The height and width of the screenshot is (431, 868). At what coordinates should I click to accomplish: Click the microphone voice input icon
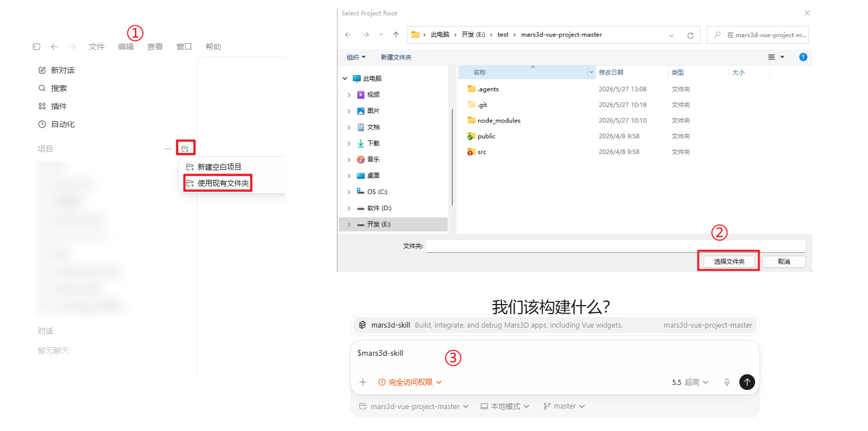[x=727, y=382]
